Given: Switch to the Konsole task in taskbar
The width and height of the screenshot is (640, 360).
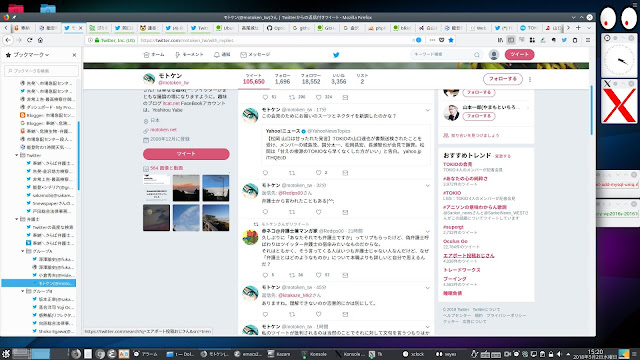Looking at the screenshot, I should 314,354.
